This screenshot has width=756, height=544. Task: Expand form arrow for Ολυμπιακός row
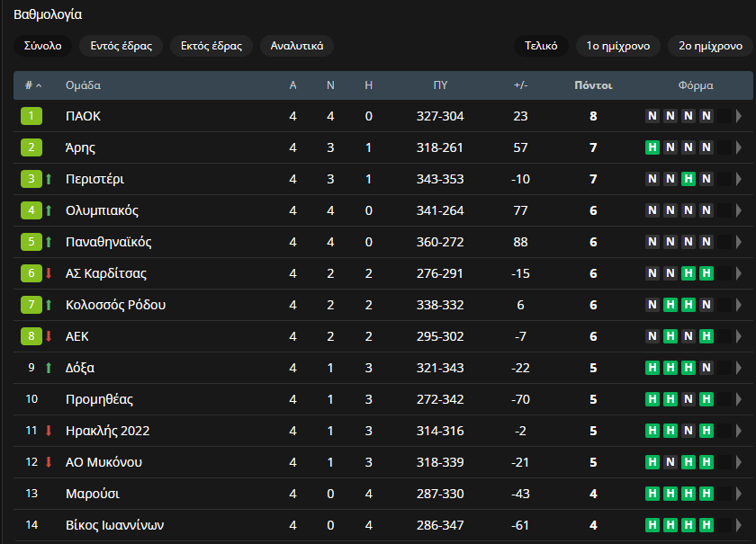pos(739,210)
